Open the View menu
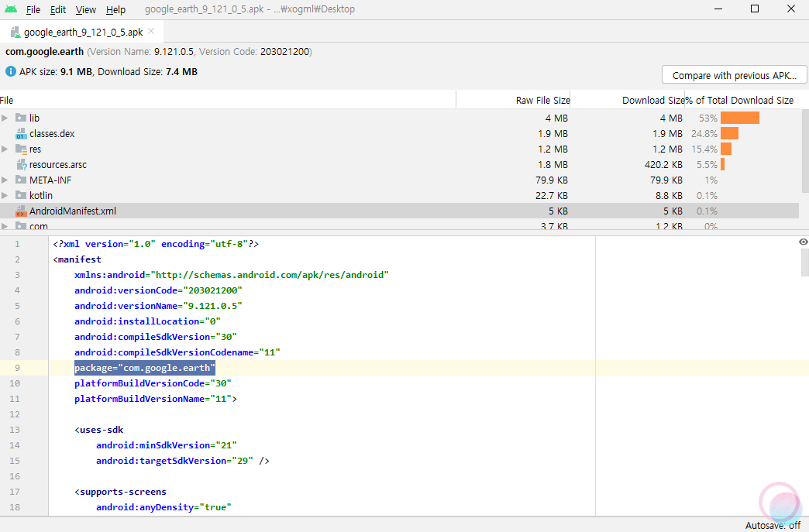This screenshot has height=532, width=809. pyautogui.click(x=86, y=9)
